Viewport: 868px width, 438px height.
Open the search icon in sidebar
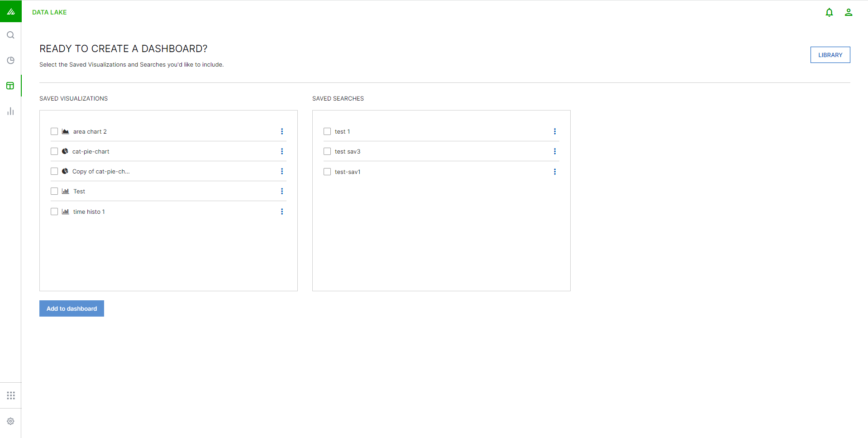10,35
